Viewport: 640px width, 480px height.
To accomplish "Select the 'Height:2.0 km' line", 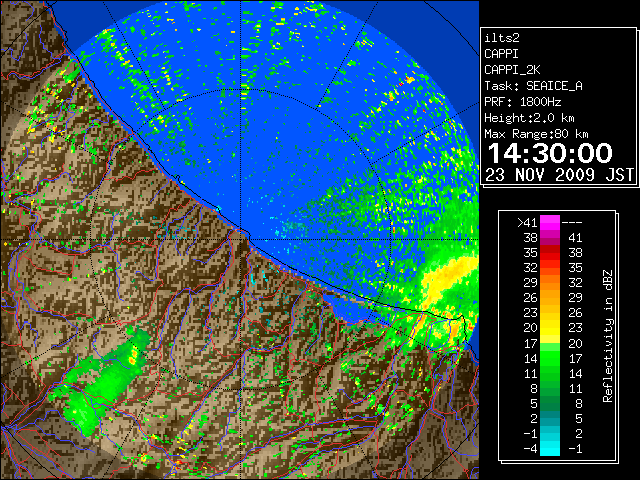I will (529, 118).
